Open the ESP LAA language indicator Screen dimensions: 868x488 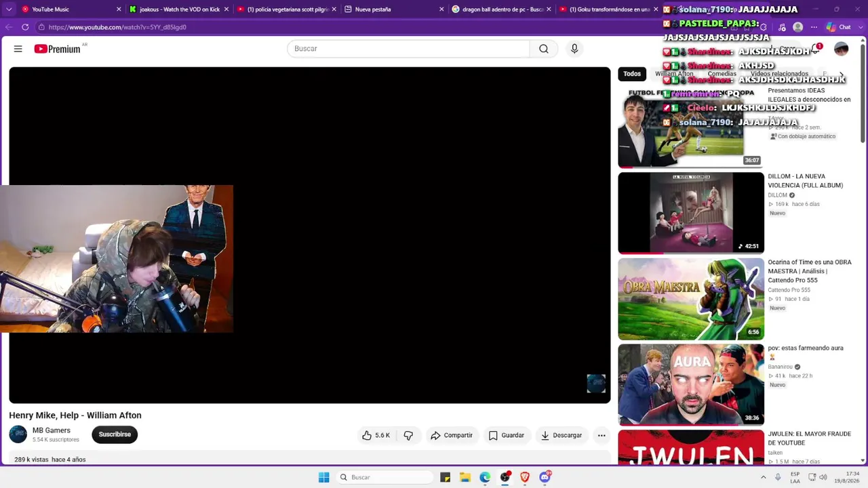point(795,477)
